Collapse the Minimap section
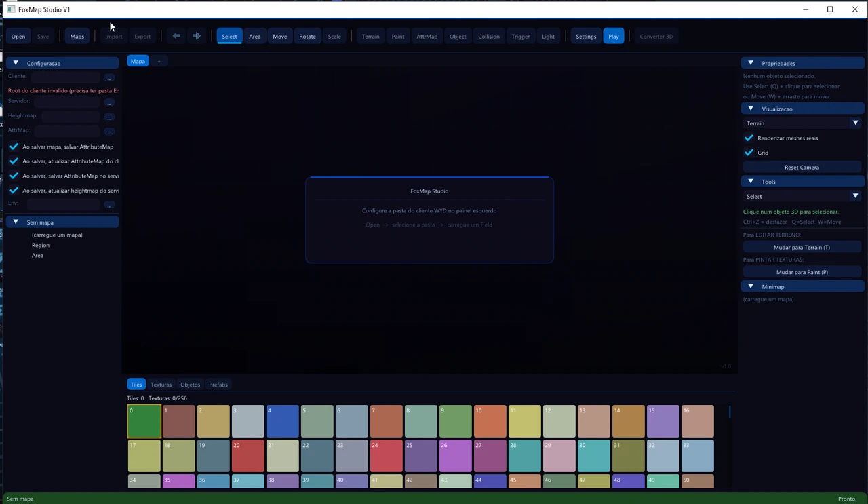The width and height of the screenshot is (868, 504). tap(803, 286)
